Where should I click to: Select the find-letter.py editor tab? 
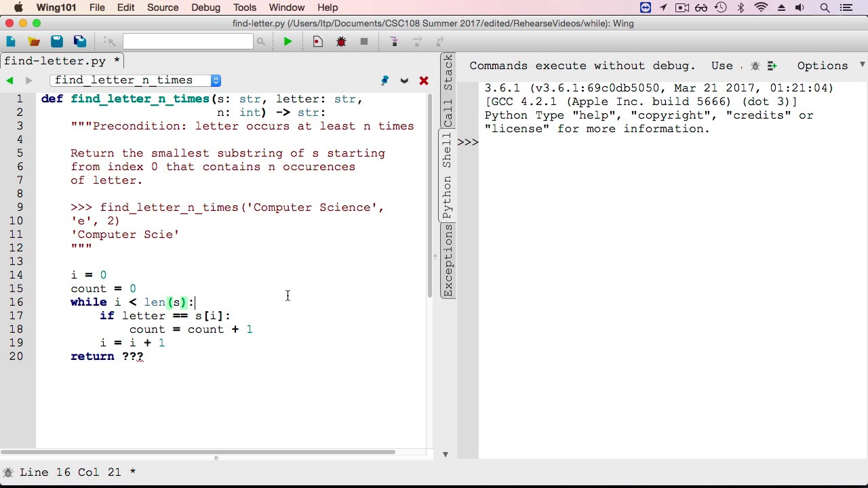pyautogui.click(x=62, y=61)
